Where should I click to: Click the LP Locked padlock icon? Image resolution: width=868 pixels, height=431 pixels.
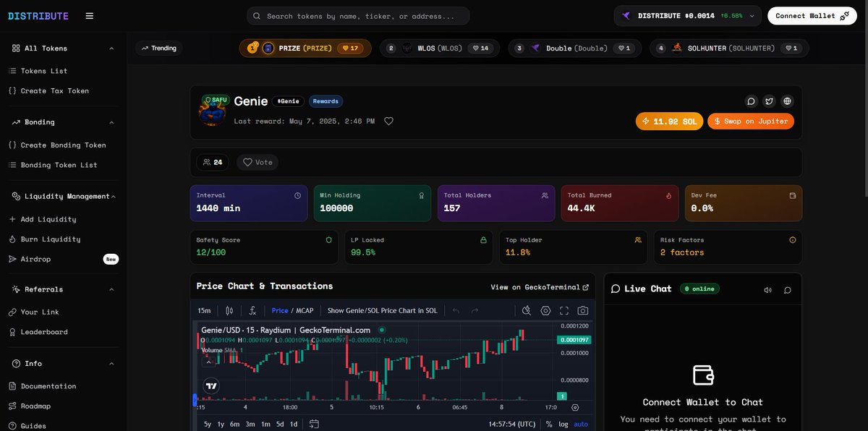(483, 240)
